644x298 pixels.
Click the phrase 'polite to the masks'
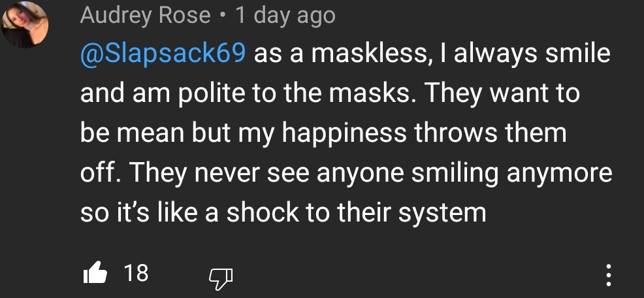(x=298, y=93)
